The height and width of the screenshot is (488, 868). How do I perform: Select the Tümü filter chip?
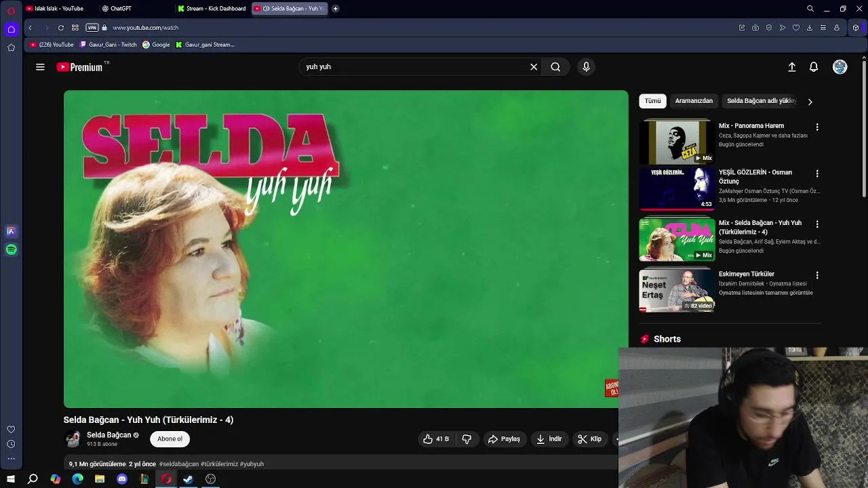coord(652,101)
